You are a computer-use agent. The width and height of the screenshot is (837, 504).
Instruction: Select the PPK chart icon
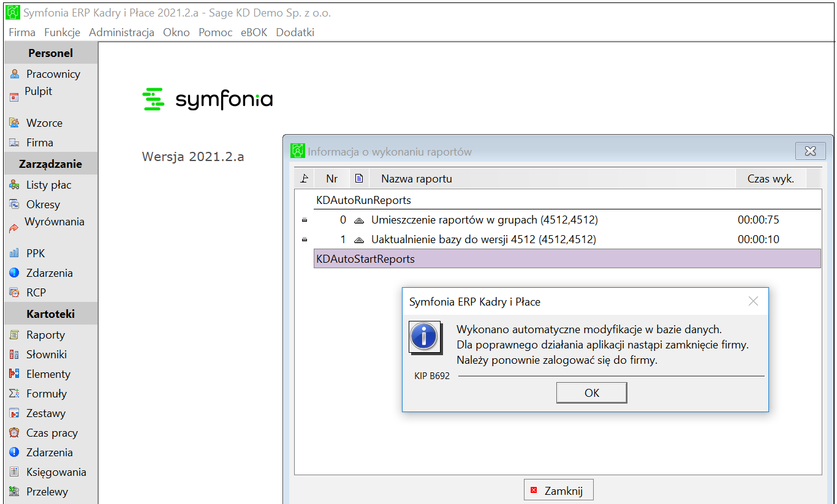(x=15, y=254)
